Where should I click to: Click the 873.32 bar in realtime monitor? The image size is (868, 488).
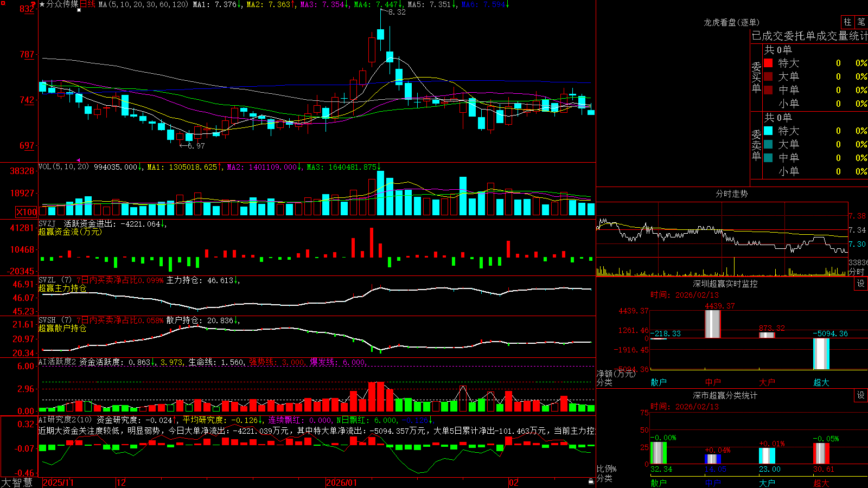pyautogui.click(x=767, y=335)
